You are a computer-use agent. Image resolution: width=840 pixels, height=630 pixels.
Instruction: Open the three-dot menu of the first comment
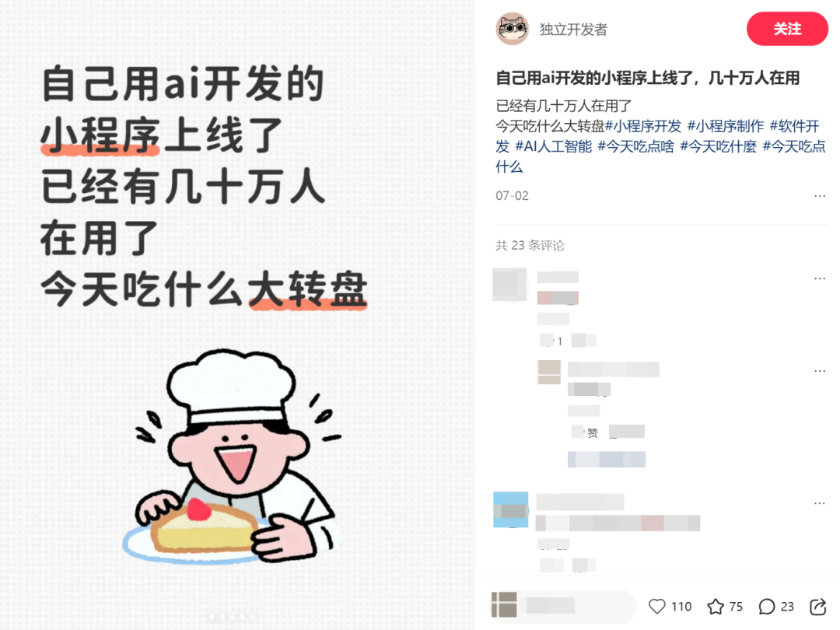point(820,278)
